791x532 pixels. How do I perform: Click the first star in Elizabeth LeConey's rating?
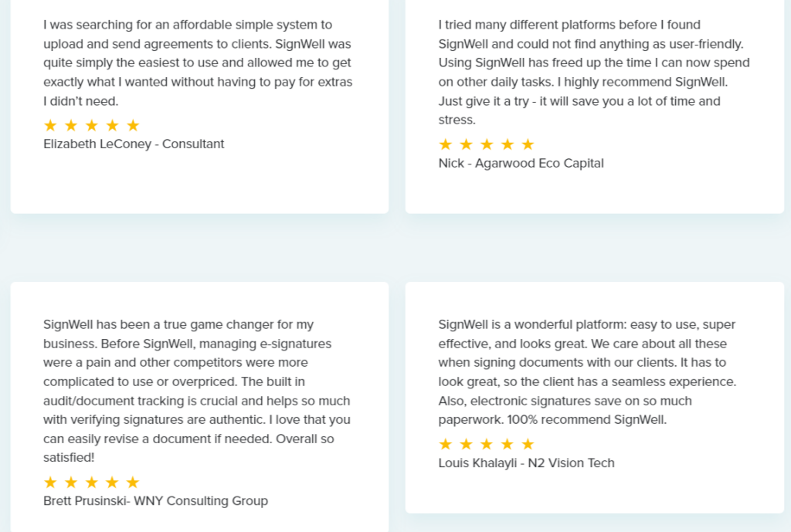coord(51,125)
